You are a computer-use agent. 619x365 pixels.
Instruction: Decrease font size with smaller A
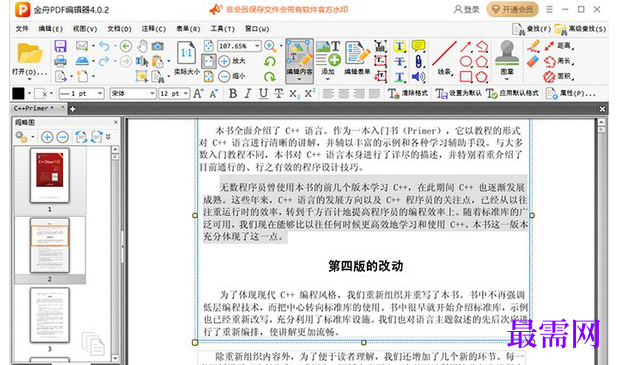pos(214,94)
